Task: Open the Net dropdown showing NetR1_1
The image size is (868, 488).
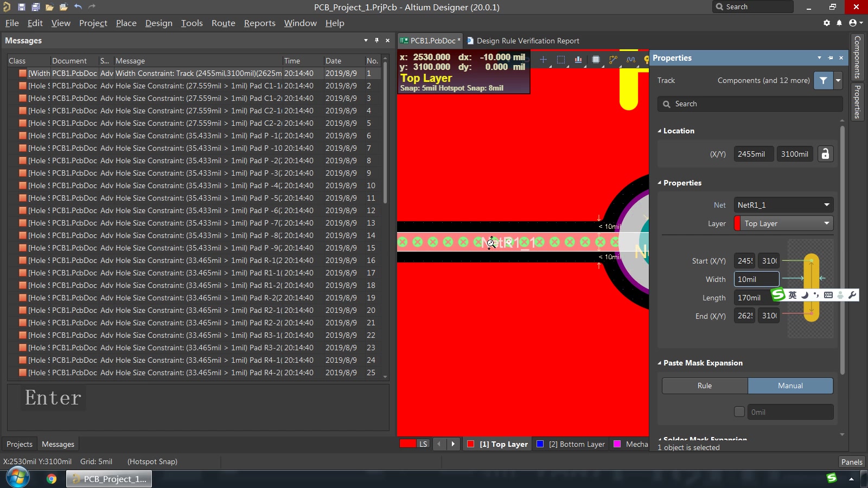Action: [x=784, y=205]
